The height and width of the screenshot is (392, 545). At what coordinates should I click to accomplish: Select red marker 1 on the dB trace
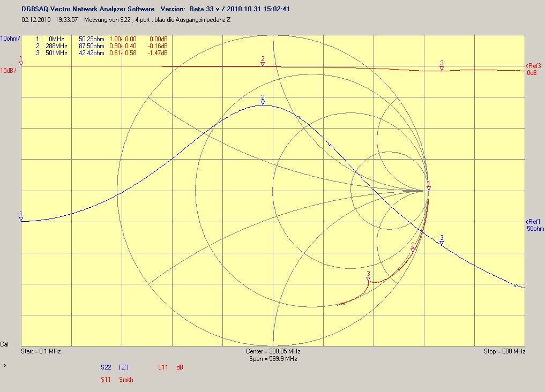click(21, 61)
